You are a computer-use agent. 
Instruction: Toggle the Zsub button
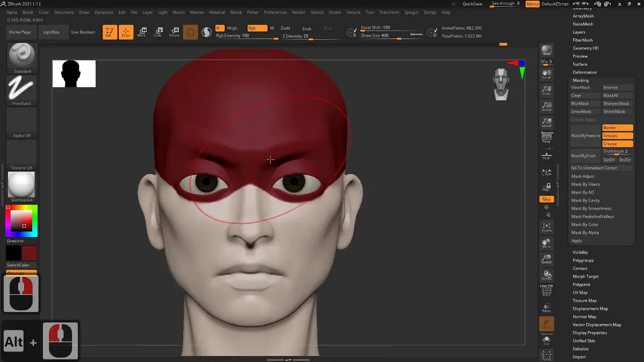click(x=306, y=29)
